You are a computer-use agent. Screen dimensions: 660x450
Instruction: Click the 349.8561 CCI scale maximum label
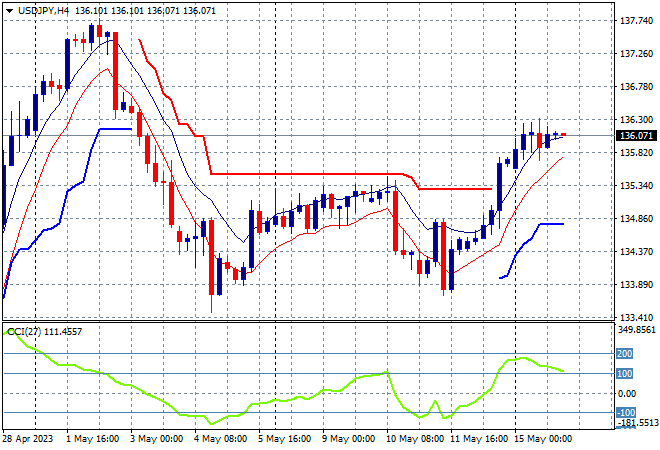tap(636, 330)
